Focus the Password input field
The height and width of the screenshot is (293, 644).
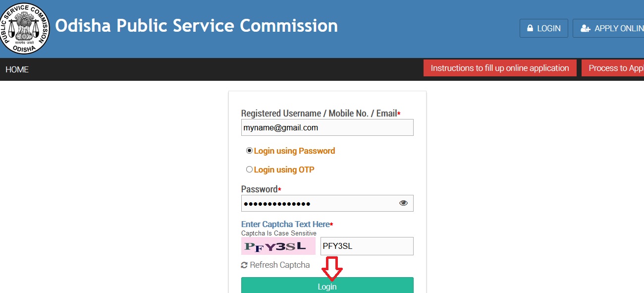click(327, 203)
